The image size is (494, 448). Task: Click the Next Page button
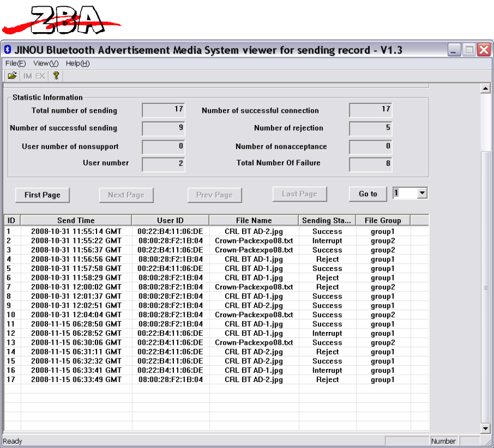(127, 195)
